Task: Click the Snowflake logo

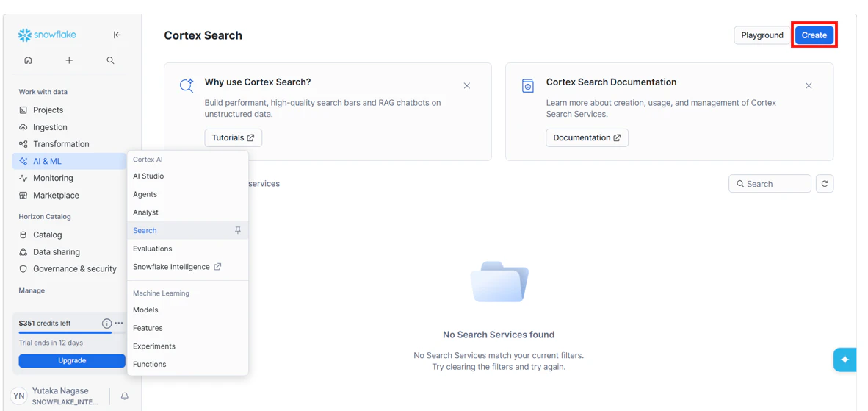Action: point(47,35)
